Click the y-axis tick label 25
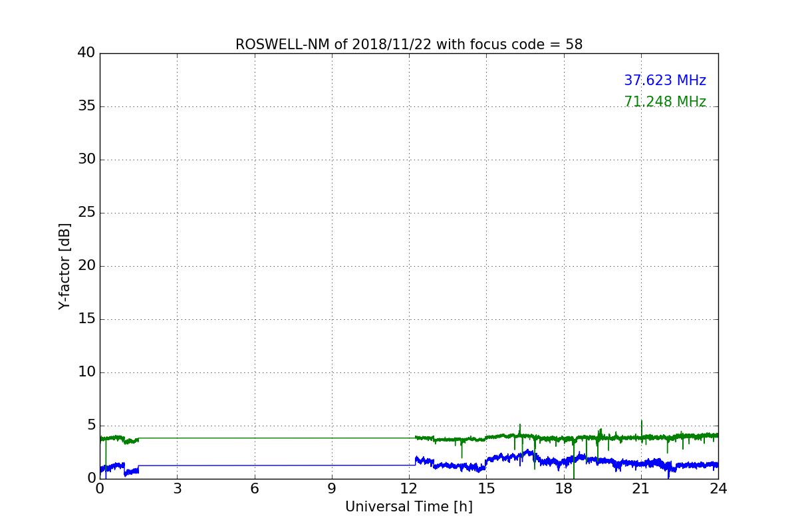This screenshot has width=798, height=532. point(86,213)
